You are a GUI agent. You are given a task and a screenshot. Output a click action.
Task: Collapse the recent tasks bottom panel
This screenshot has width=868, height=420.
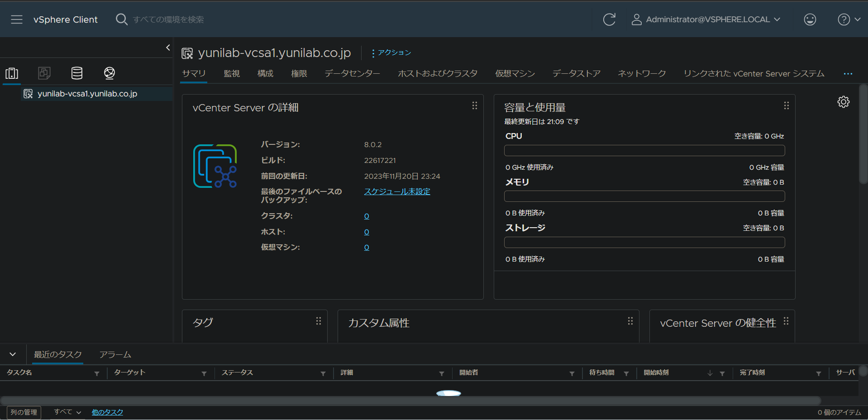point(13,354)
